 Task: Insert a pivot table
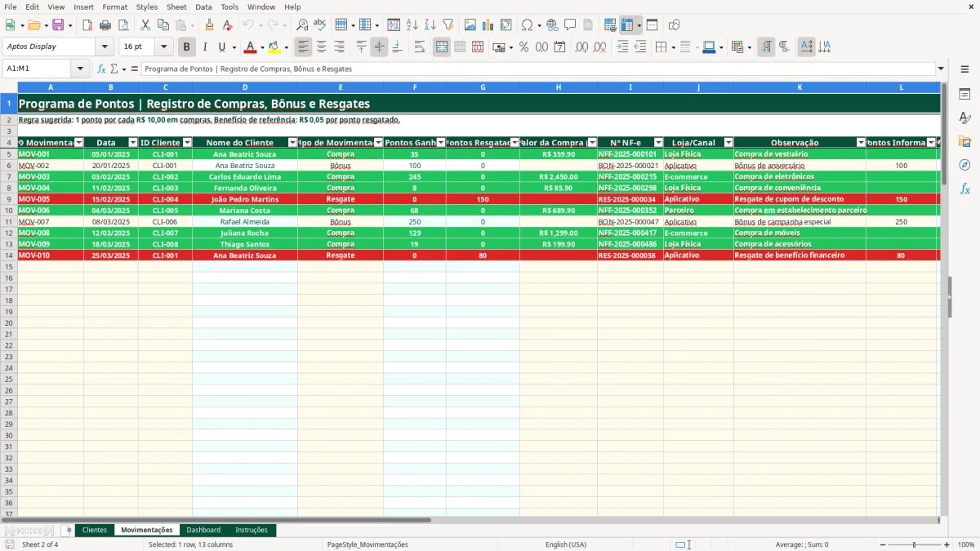point(506,25)
